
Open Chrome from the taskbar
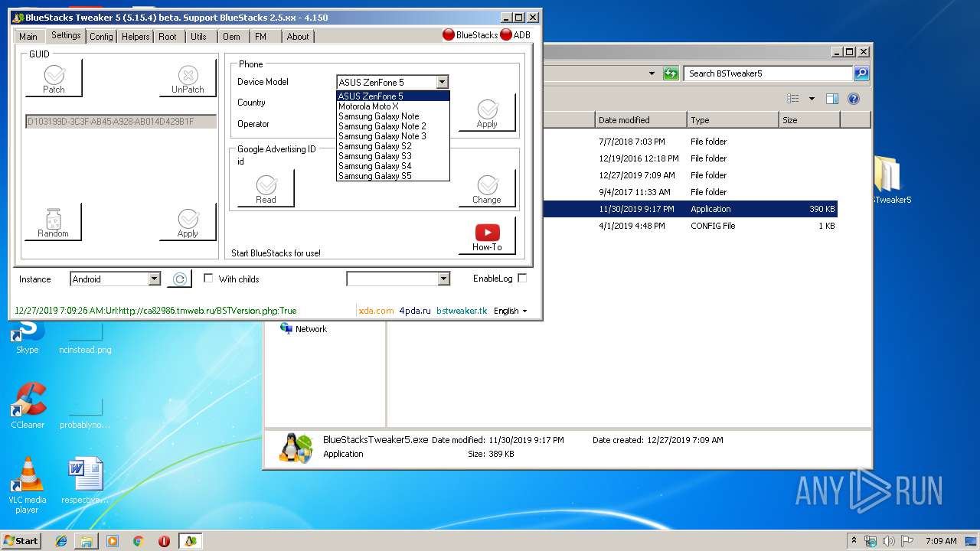[x=139, y=541]
